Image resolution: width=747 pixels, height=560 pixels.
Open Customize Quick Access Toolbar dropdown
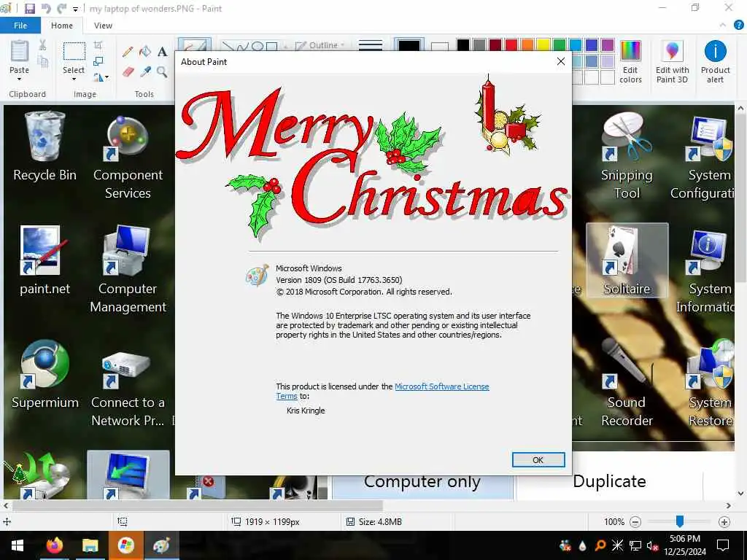click(x=75, y=9)
